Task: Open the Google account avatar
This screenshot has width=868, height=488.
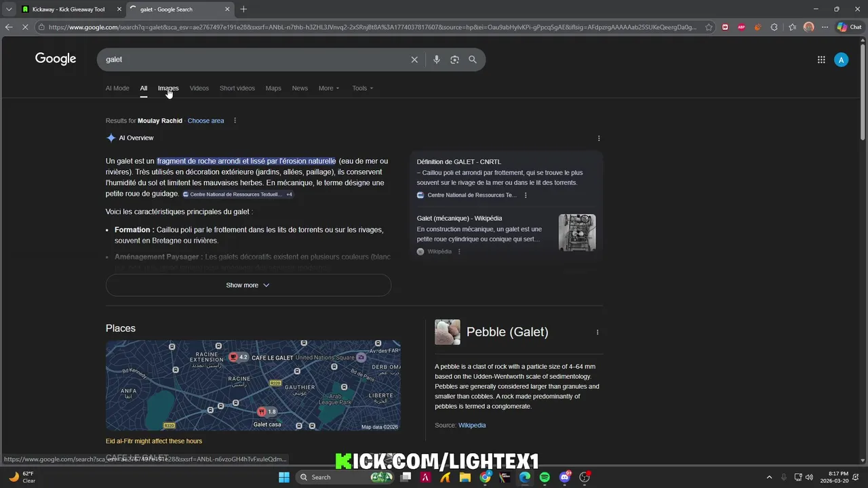Action: tap(841, 60)
